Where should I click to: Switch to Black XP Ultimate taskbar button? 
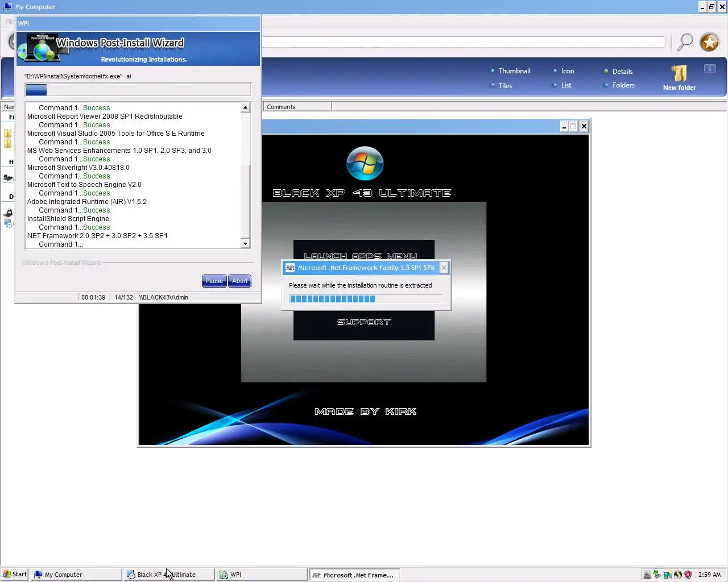pos(169,575)
